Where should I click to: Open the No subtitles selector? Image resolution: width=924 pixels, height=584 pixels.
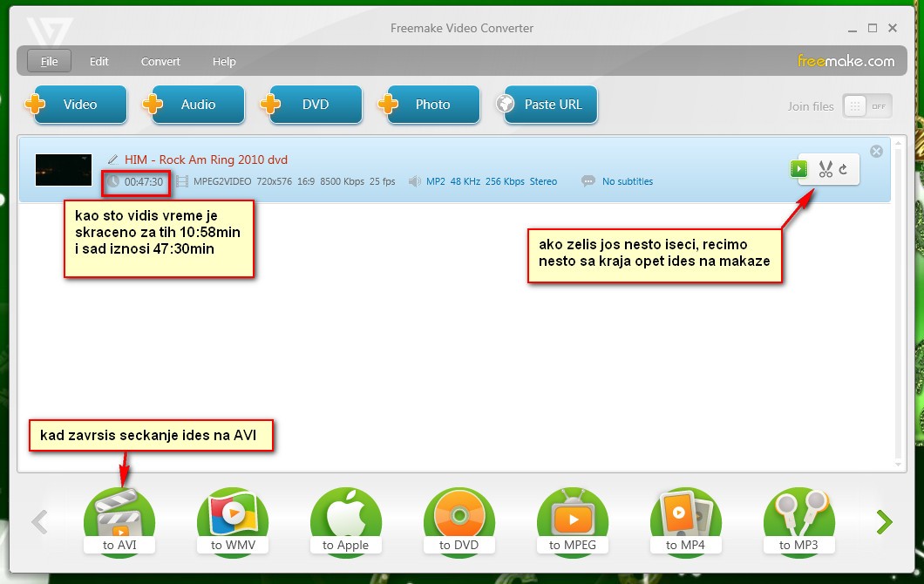tap(628, 181)
